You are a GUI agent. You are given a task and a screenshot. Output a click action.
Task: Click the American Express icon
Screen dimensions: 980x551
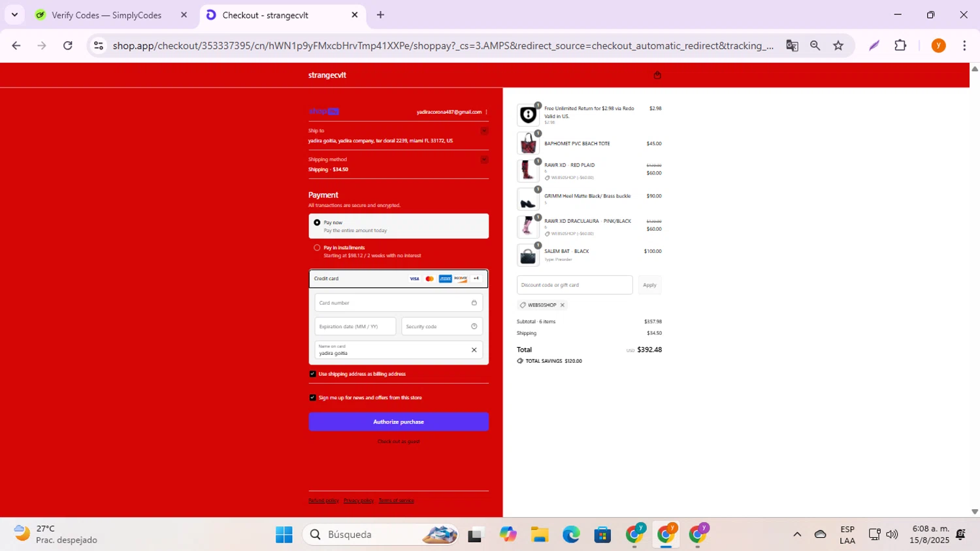tap(445, 279)
